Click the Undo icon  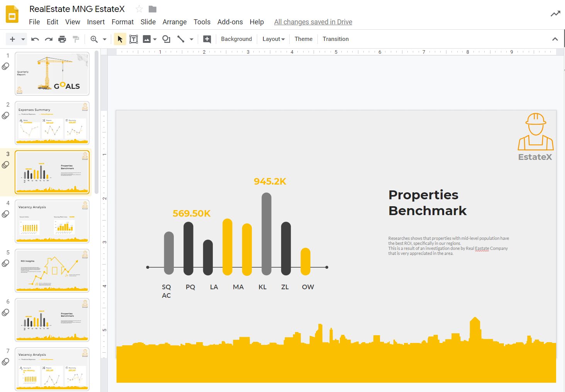(x=34, y=39)
